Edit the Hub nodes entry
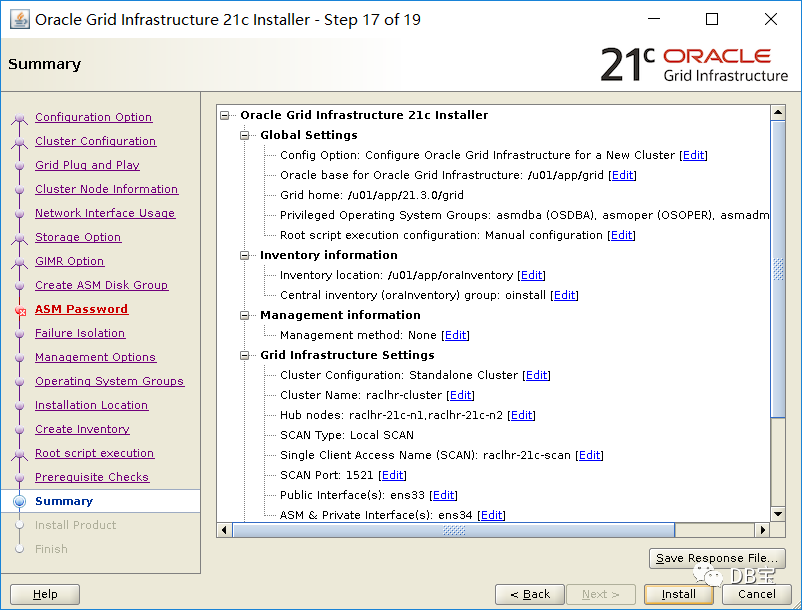The height and width of the screenshot is (610, 802). pos(522,415)
